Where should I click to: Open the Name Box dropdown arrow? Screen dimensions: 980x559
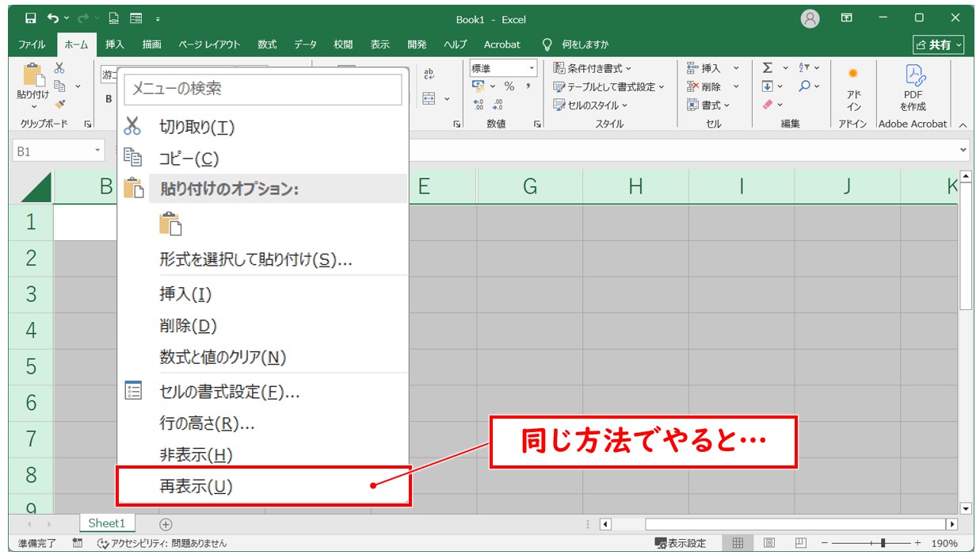click(x=98, y=151)
